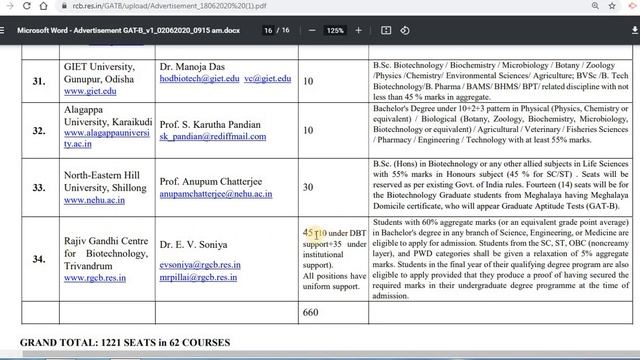Click mrpillai@rgcb.res.in email link
The width and height of the screenshot is (640, 360).
tap(198, 277)
